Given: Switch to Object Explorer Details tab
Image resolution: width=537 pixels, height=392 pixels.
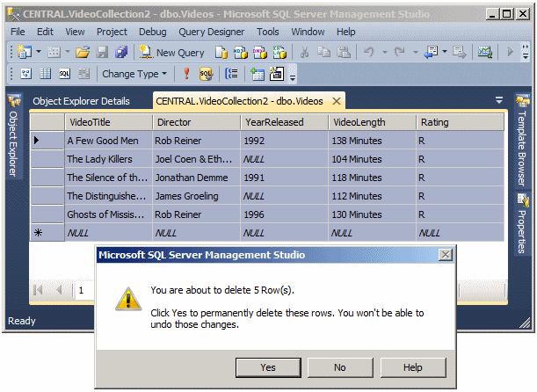Looking at the screenshot, I should tap(81, 101).
